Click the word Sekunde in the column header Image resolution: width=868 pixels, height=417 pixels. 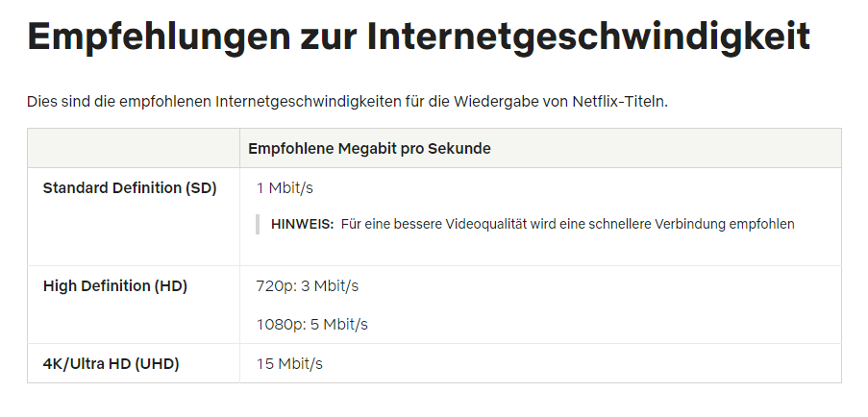(459, 149)
